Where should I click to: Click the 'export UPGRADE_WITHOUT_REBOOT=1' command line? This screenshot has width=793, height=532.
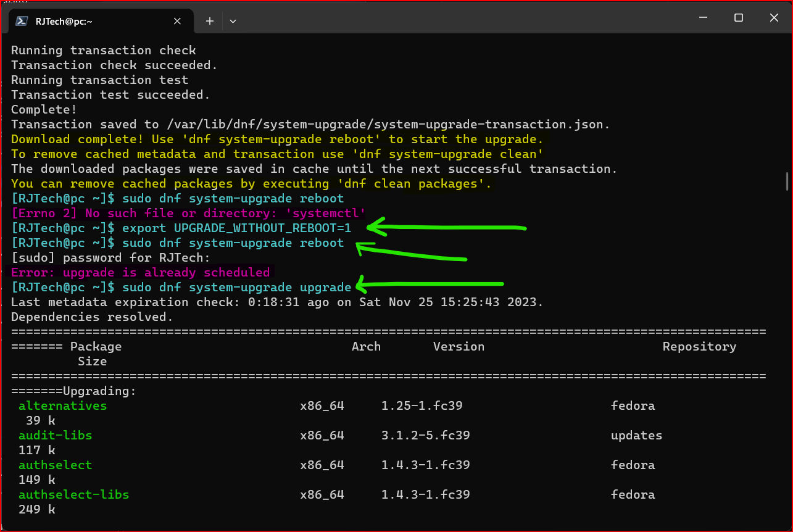[x=237, y=228]
